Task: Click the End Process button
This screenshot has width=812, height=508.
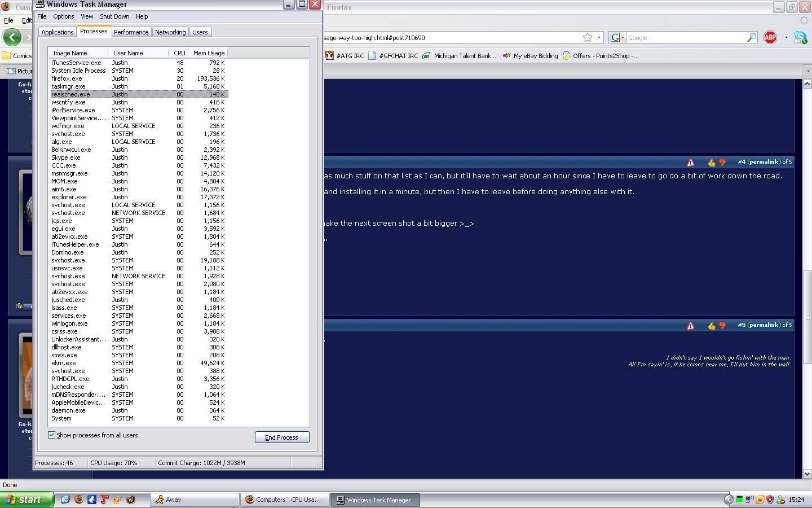Action: coord(281,437)
